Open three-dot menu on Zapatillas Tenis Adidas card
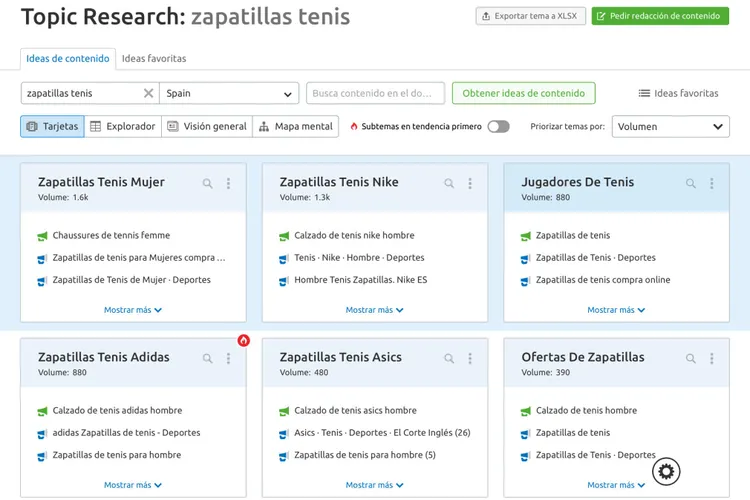This screenshot has height=500, width=750. click(x=229, y=358)
